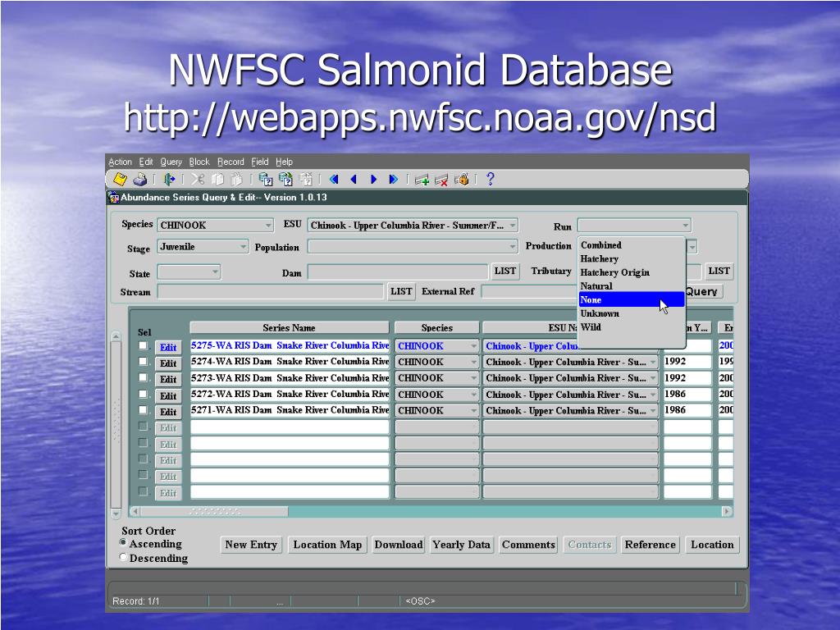Open the ESU dropdown in filter
The width and height of the screenshot is (840, 630).
coord(513,226)
